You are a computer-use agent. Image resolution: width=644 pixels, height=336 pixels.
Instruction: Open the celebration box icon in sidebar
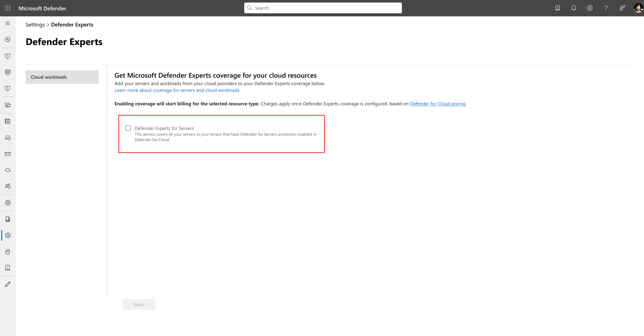pos(8,252)
